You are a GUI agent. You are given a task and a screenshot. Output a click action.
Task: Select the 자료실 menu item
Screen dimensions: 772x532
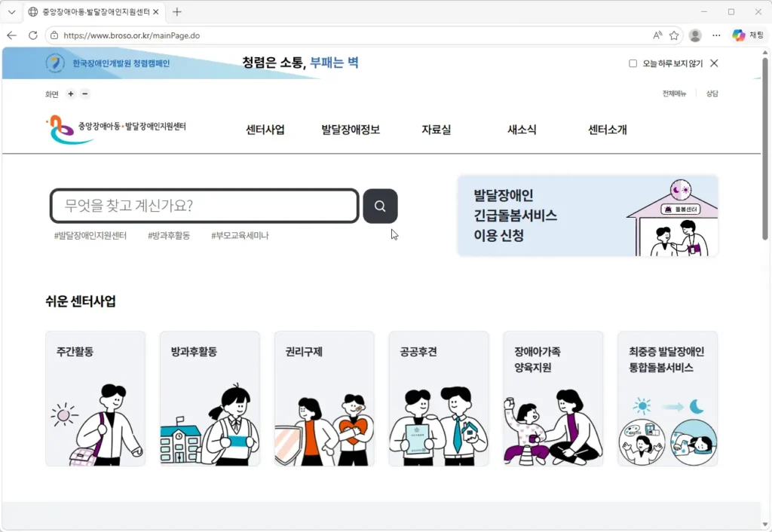437,130
